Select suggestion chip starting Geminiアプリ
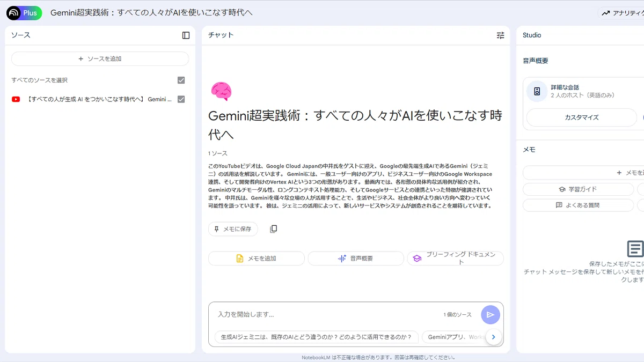The image size is (644, 362). point(453,337)
